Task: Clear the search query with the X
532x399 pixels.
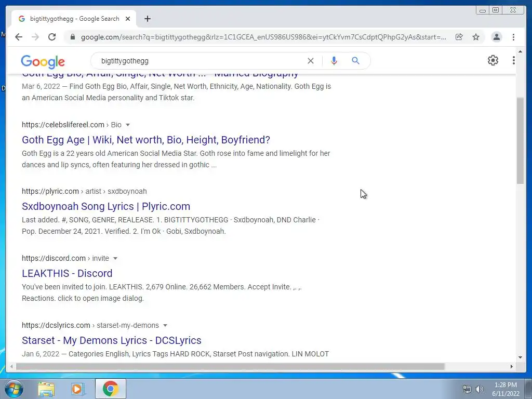Action: pos(311,61)
